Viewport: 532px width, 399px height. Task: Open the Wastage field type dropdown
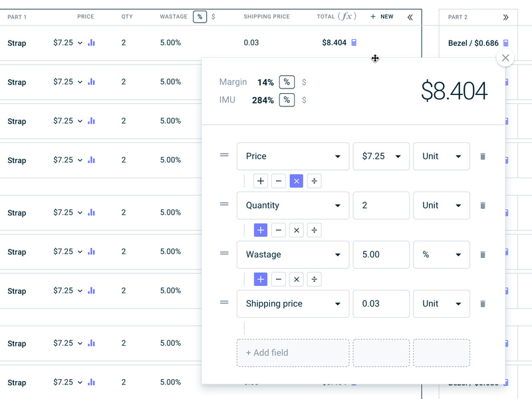[293, 255]
